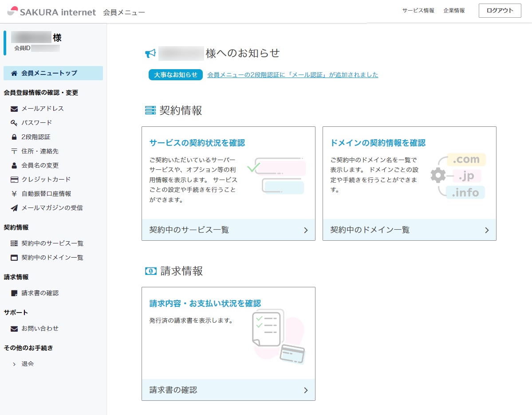This screenshot has height=415, width=532.
Task: Click the megaphone announcement icon
Action: point(151,53)
